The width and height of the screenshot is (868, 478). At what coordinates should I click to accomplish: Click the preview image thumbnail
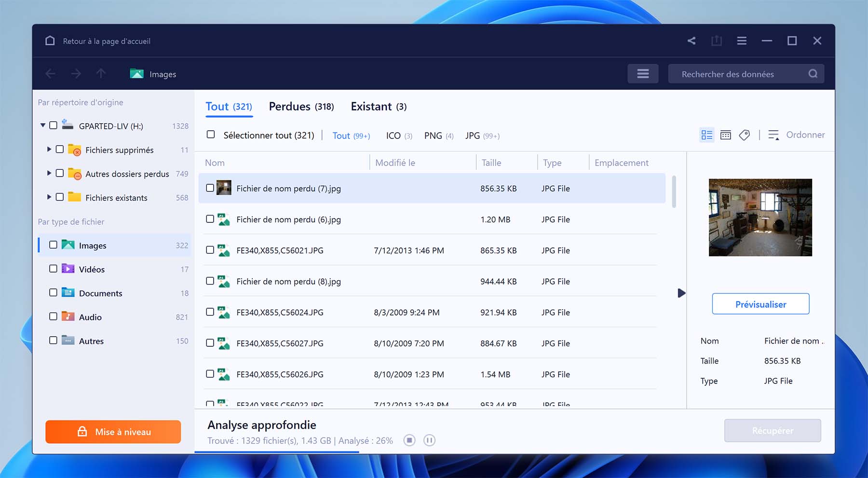760,218
